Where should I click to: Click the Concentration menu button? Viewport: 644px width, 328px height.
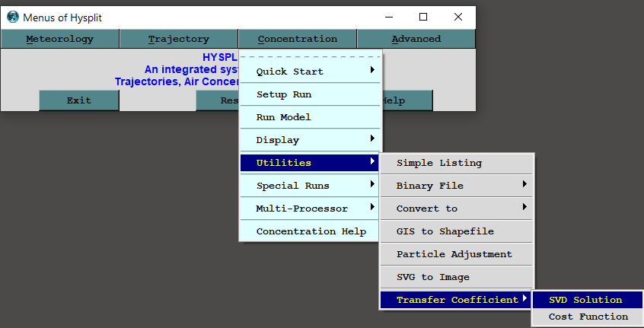tap(297, 39)
